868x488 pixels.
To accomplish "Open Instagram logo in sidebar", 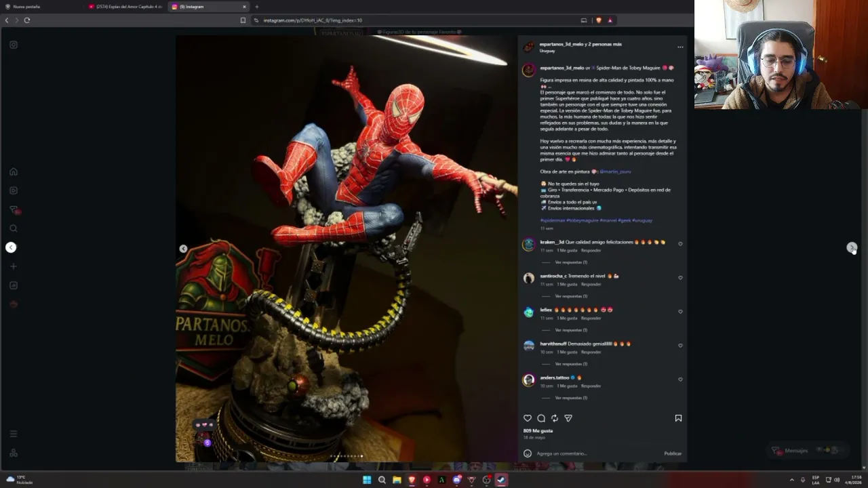I will click(14, 45).
